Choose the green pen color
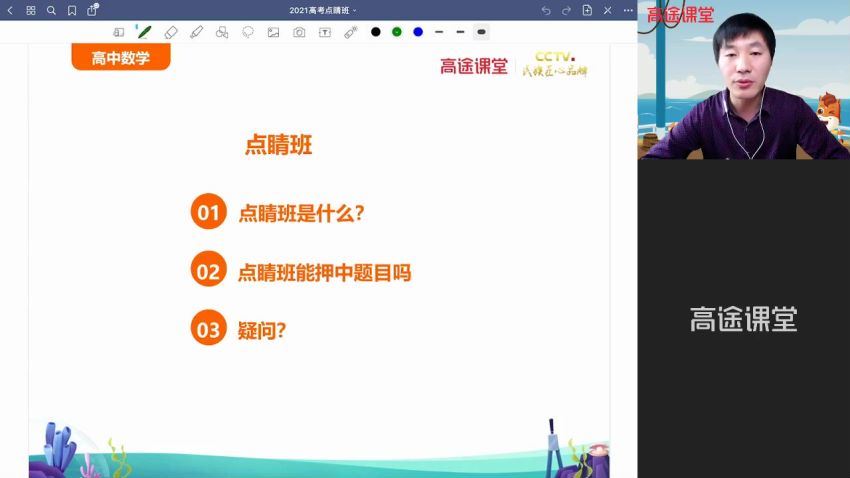 [397, 32]
